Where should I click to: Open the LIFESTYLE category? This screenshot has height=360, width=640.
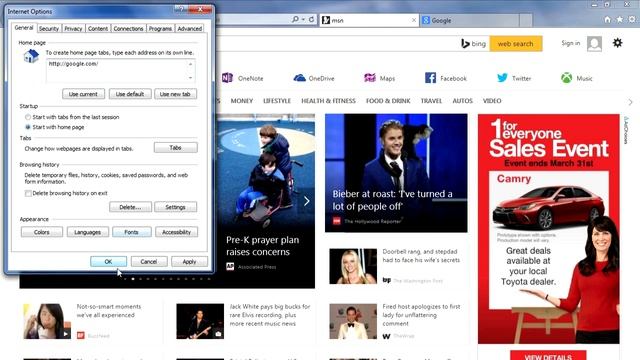(x=277, y=101)
